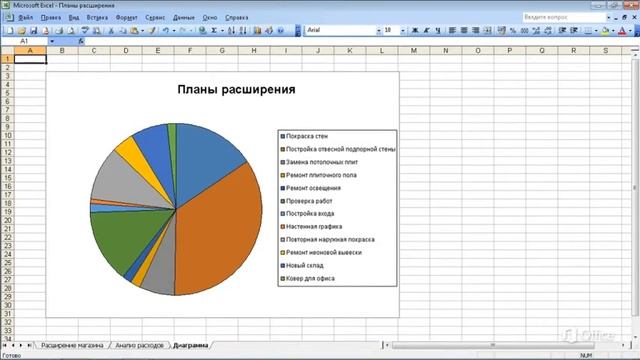
Task: Decrease indent icon
Action: [562, 30]
